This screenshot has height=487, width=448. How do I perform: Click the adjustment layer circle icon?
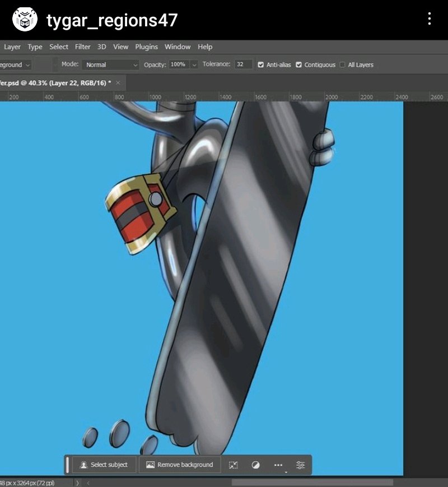(x=255, y=465)
